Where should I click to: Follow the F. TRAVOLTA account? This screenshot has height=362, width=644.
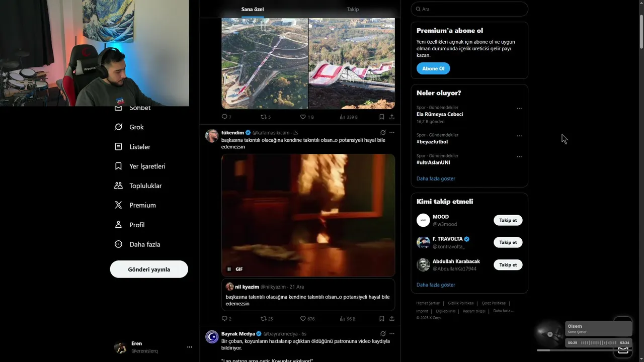click(508, 242)
